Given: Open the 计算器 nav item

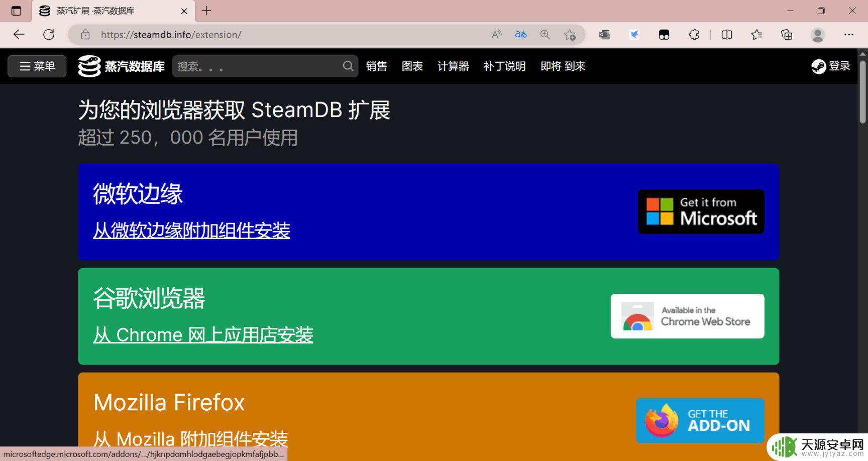Looking at the screenshot, I should tap(453, 66).
